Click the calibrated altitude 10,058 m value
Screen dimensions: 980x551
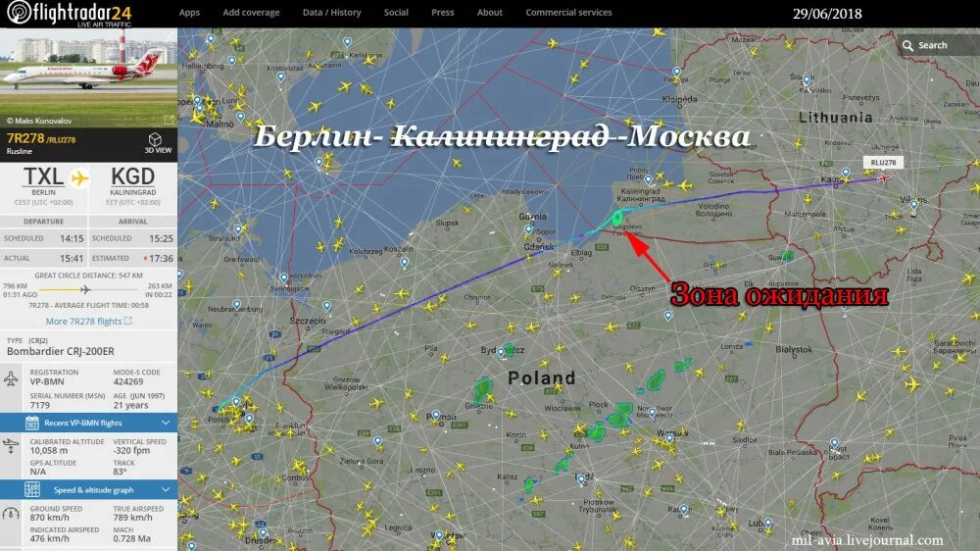click(x=49, y=450)
